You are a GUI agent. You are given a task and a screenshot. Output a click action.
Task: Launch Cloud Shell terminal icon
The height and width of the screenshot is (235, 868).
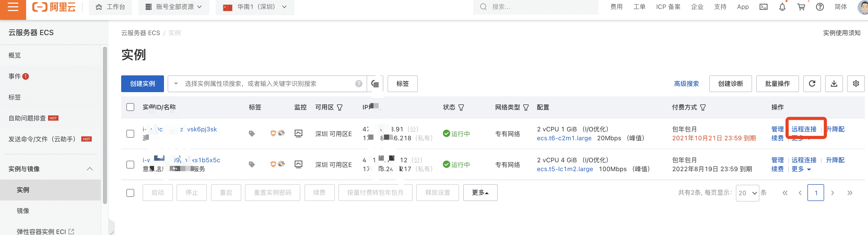point(763,7)
